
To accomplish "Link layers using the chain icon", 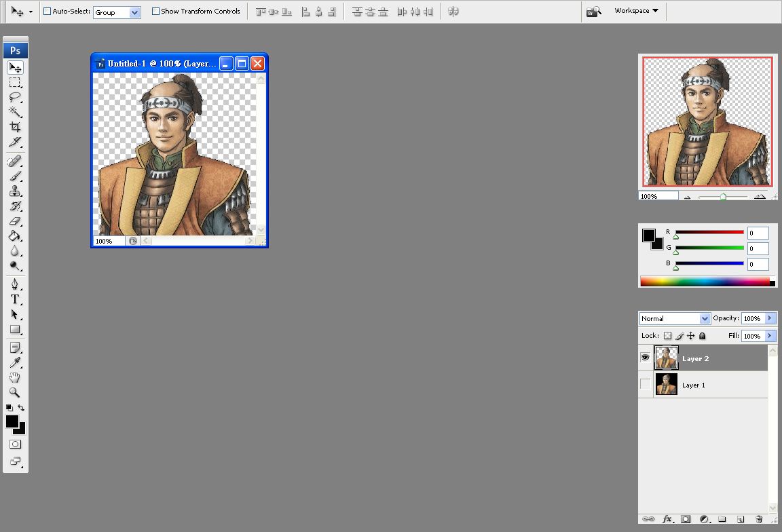I will coord(648,519).
